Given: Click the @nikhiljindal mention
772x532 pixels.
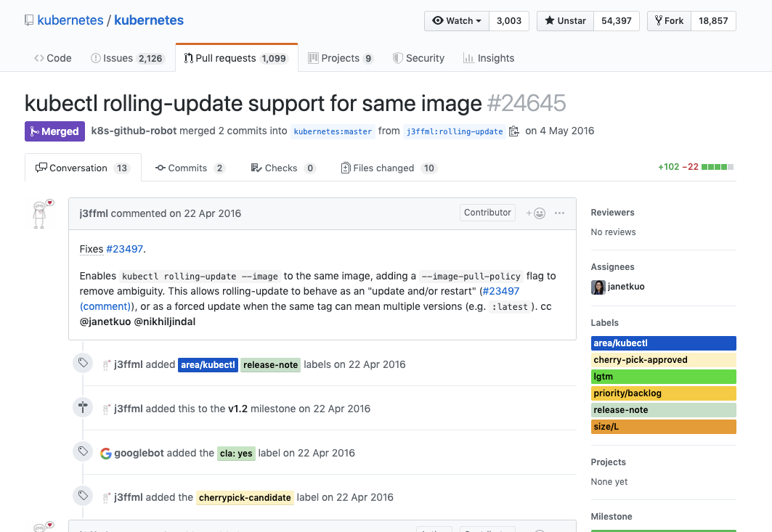Looking at the screenshot, I should tap(164, 322).
